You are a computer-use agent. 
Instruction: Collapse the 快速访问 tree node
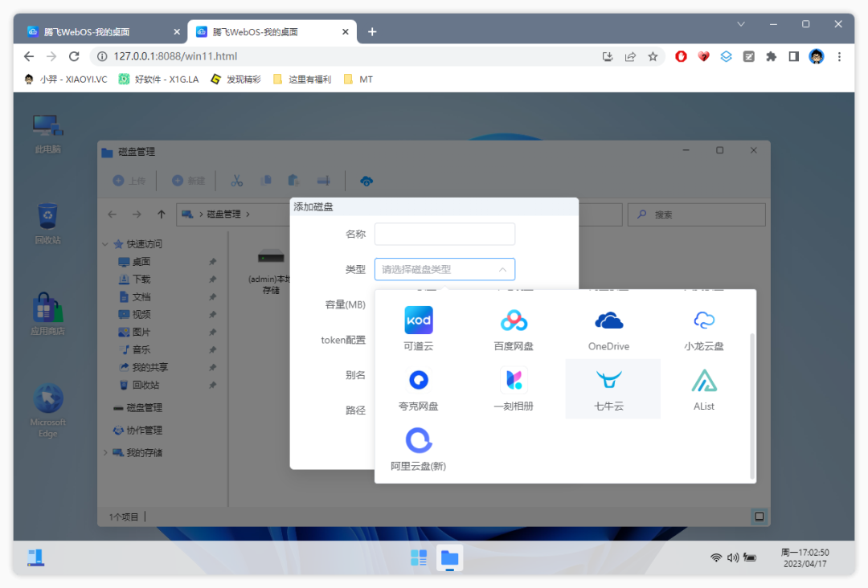105,244
